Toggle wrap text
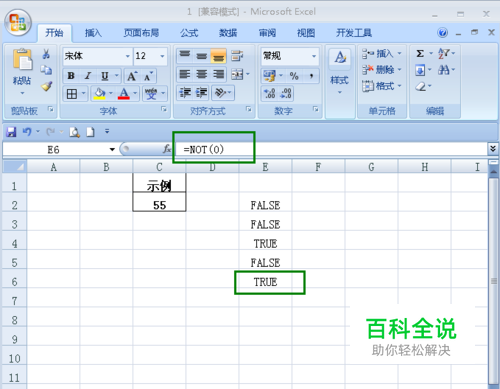The height and width of the screenshot is (389, 500). pyautogui.click(x=237, y=55)
